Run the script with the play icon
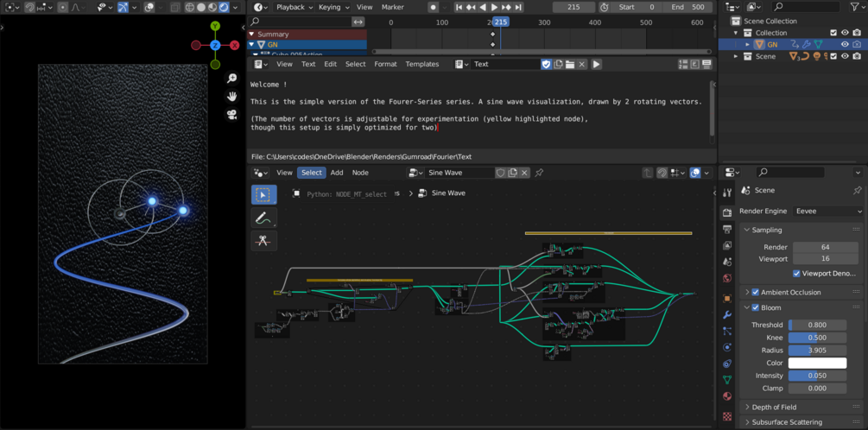 coord(596,64)
